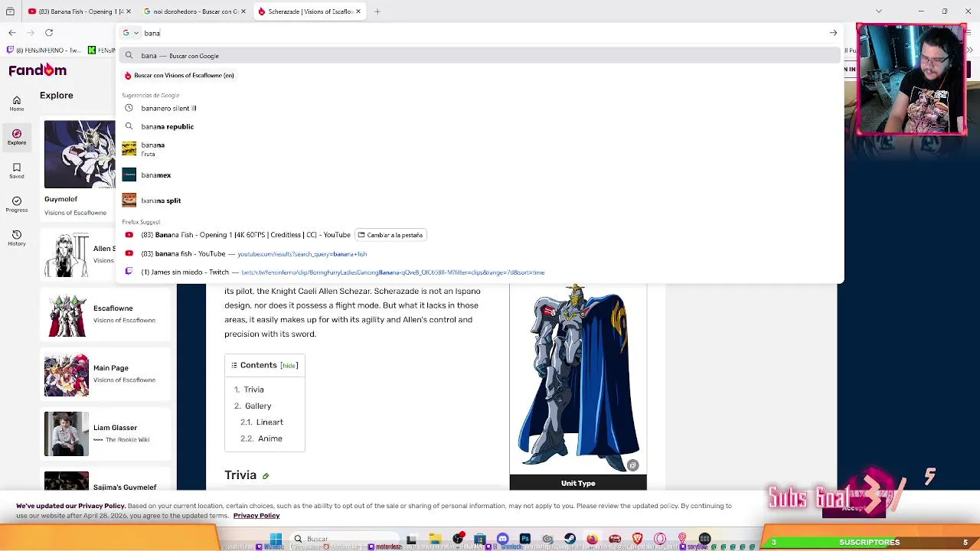The height and width of the screenshot is (551, 980).
Task: Open Microsoft Store from the taskbar
Action: [480, 539]
